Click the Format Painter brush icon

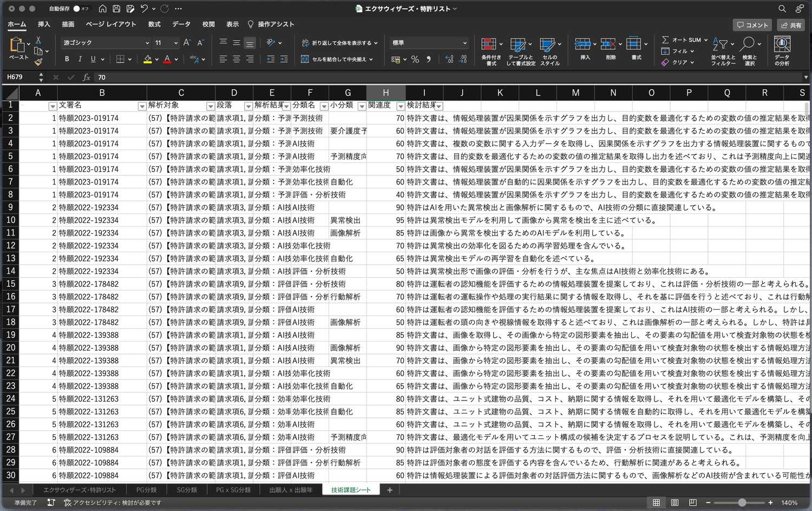(x=38, y=62)
